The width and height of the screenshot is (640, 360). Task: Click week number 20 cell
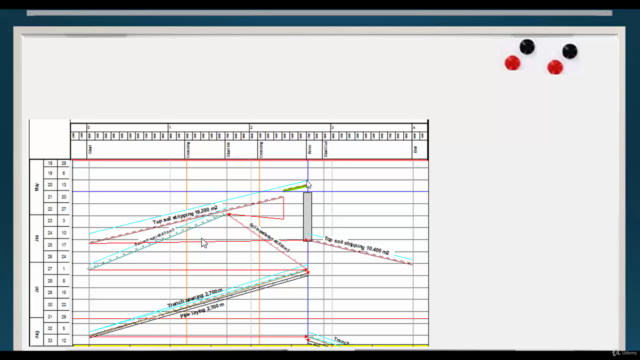tap(50, 185)
